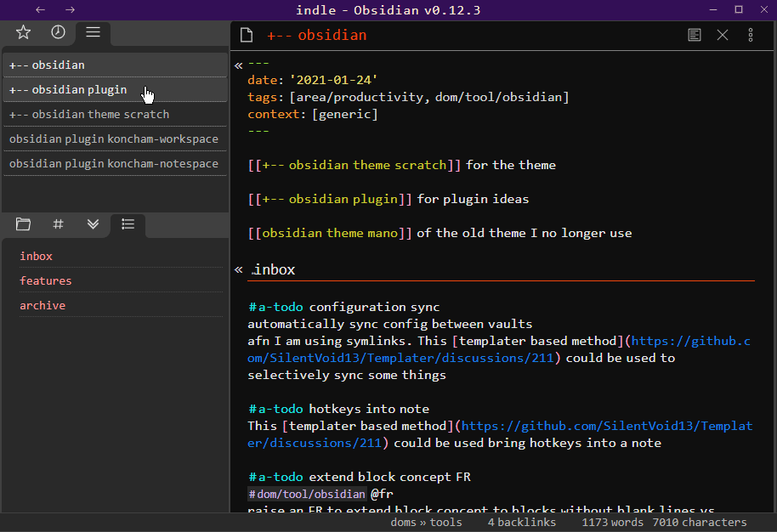
Task: Click 'doms » tools' in status bar
Action: pyautogui.click(x=426, y=522)
